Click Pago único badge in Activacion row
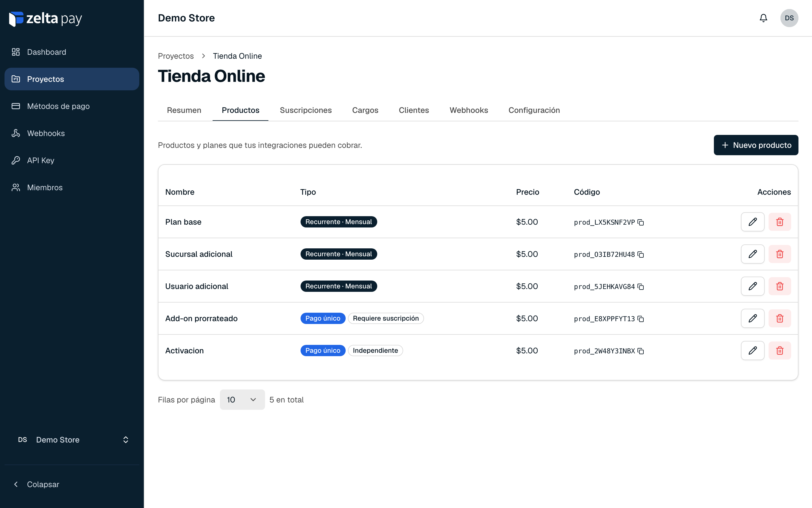 point(323,351)
